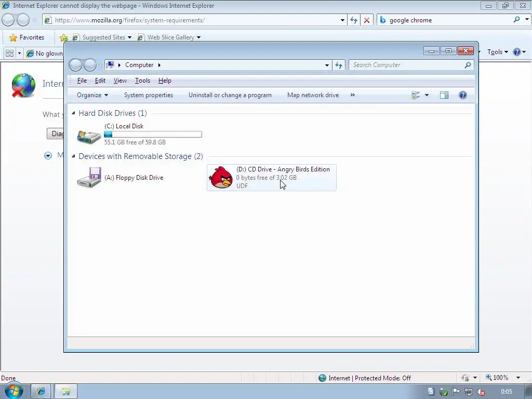Click the muted volume tray icon
The width and height of the screenshot is (532, 399).
(481, 392)
